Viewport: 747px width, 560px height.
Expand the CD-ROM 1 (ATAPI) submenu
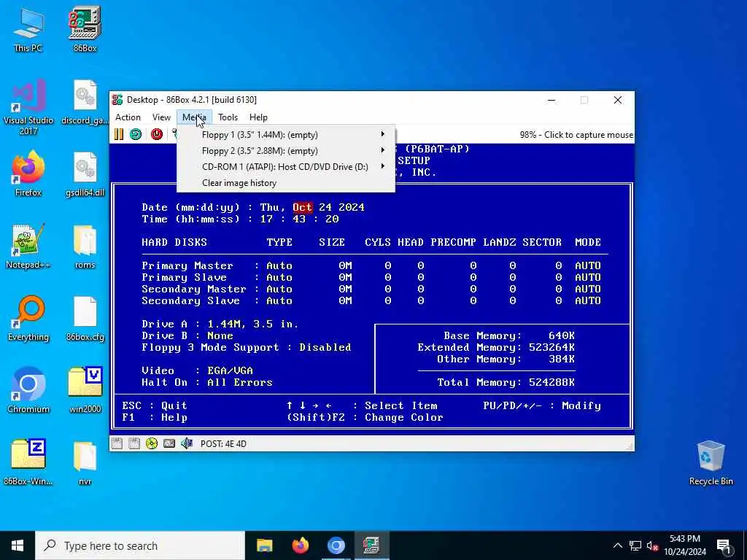coord(285,167)
